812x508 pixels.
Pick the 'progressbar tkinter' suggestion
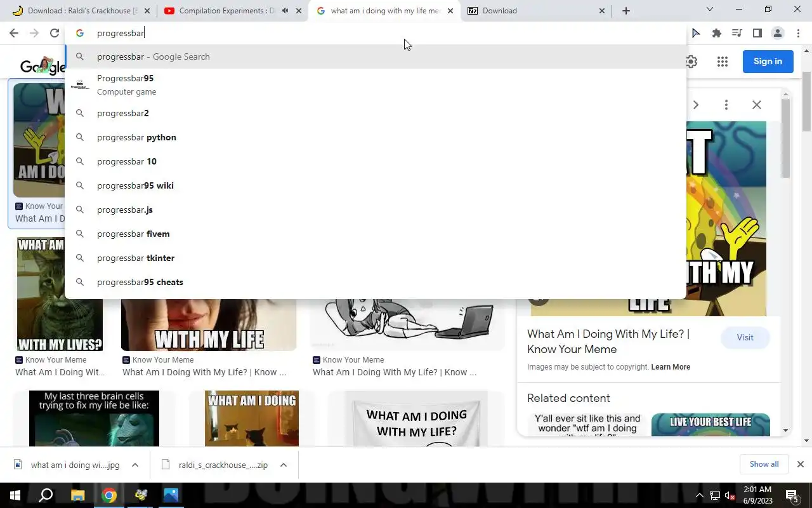(x=376, y=258)
